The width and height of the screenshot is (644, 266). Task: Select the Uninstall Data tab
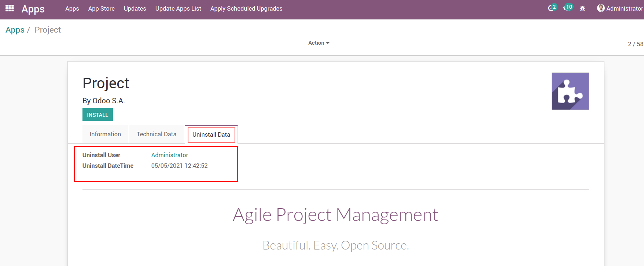click(x=211, y=135)
